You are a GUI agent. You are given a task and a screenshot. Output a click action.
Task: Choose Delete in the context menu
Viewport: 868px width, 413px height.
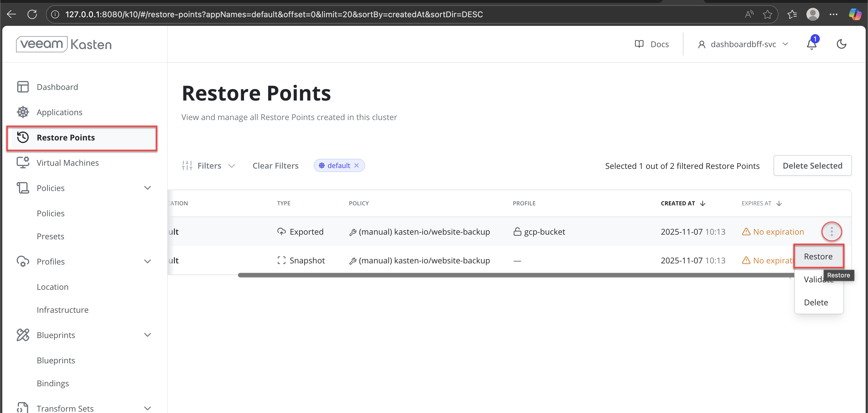point(816,302)
